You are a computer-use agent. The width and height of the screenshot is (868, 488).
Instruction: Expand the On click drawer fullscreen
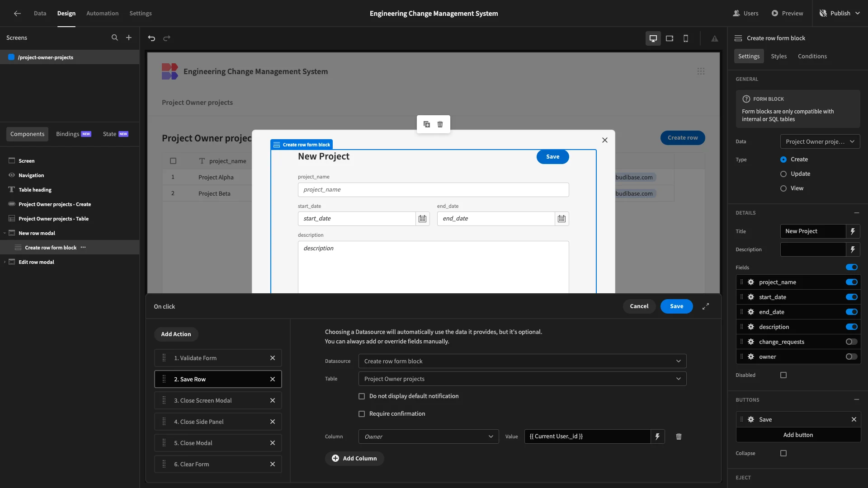pos(706,306)
